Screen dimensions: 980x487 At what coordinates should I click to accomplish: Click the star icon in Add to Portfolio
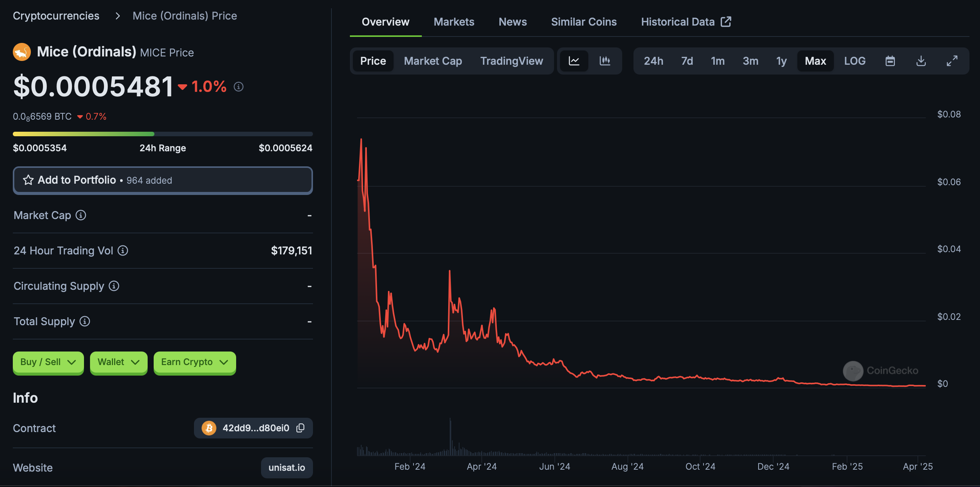[28, 180]
